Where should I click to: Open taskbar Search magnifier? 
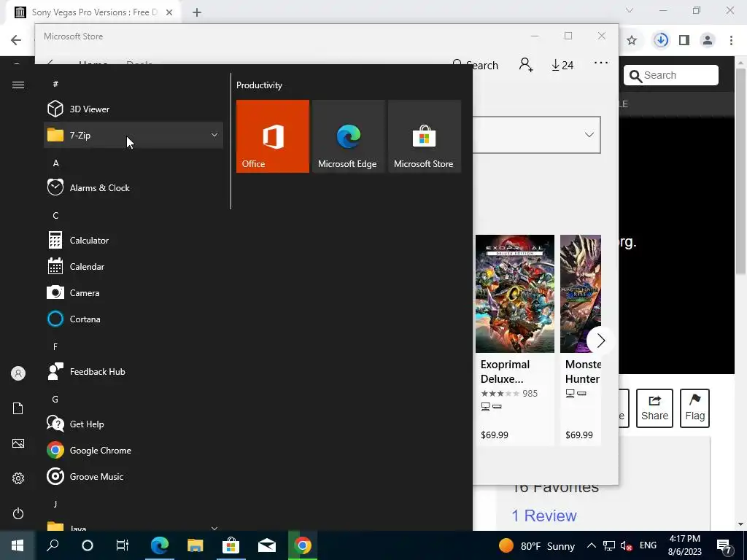(x=53, y=545)
